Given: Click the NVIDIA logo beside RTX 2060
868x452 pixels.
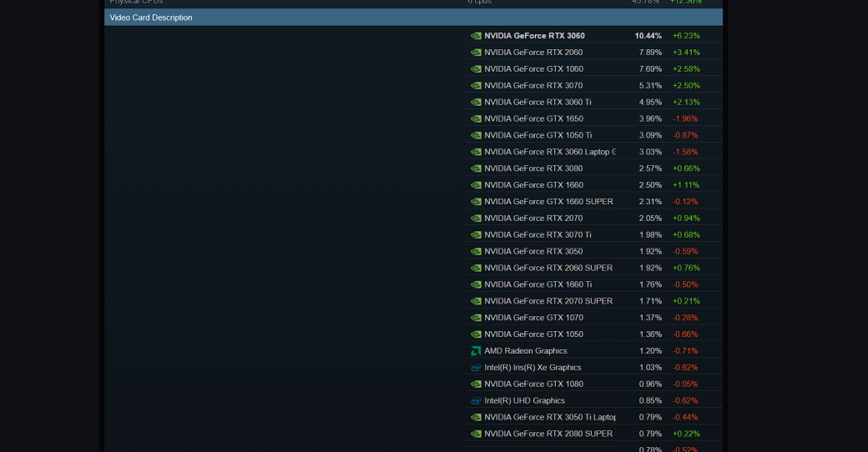Looking at the screenshot, I should coord(476,52).
